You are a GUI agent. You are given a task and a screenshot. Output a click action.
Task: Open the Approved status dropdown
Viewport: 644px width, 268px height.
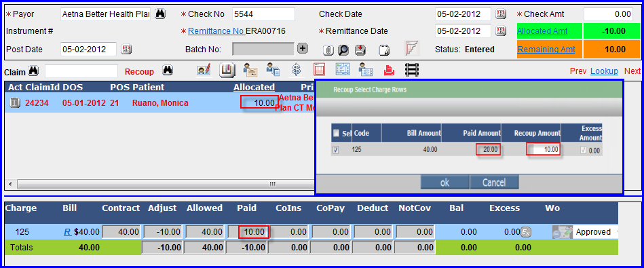point(595,232)
